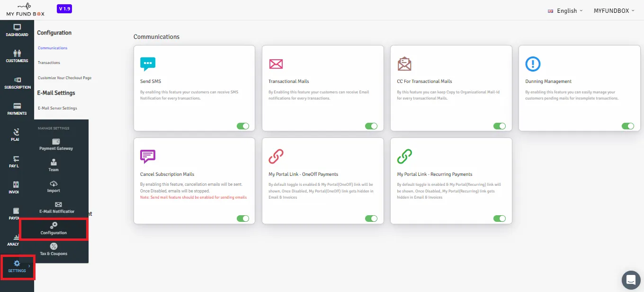The width and height of the screenshot is (644, 292).
Task: Open the English language dropdown
Action: point(565,11)
